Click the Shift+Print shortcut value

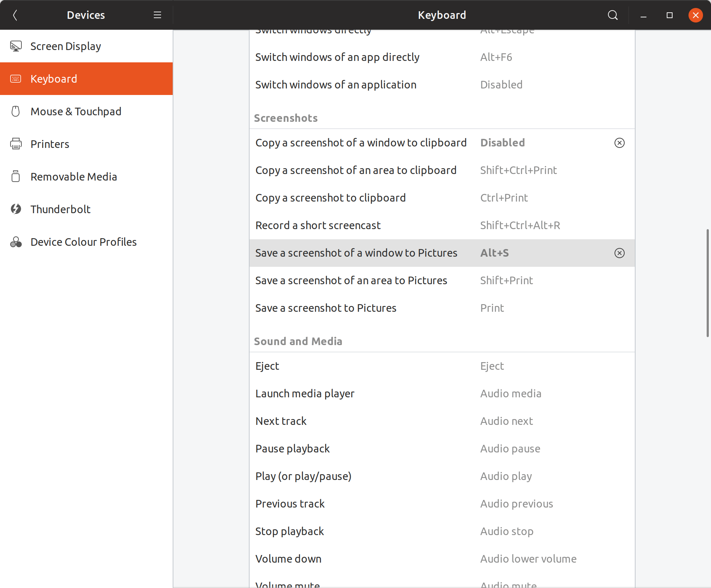pos(506,281)
